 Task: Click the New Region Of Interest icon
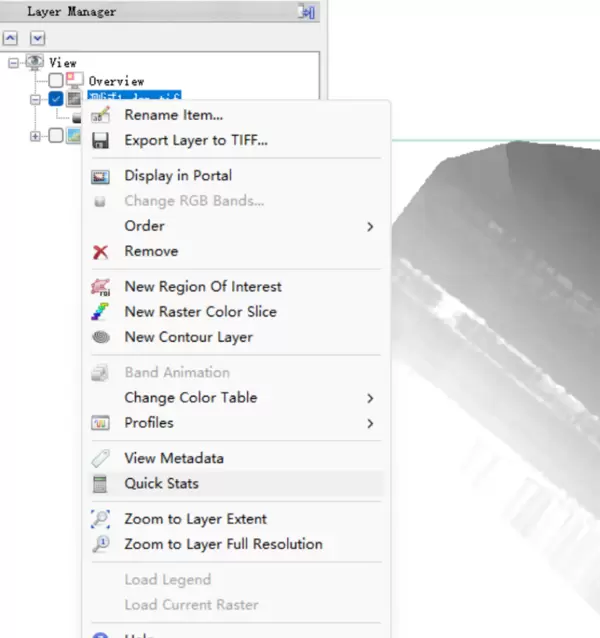pos(100,287)
